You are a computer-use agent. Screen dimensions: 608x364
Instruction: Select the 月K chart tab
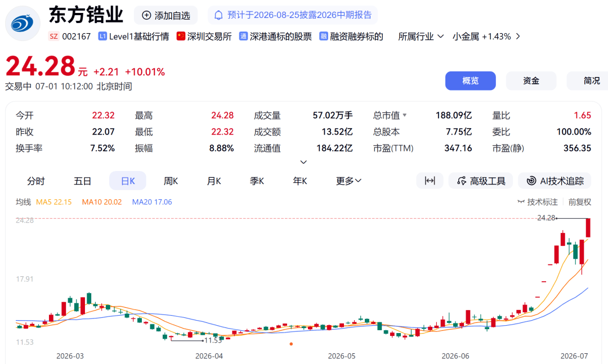214,181
